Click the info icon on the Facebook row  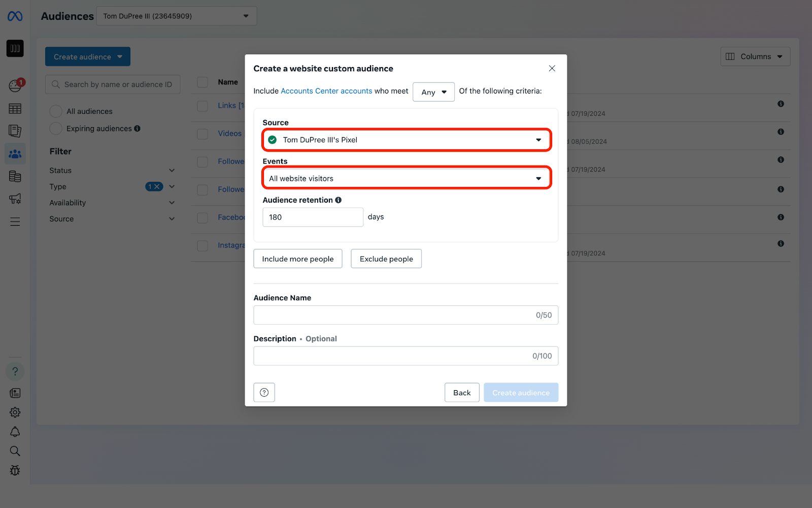[781, 217]
